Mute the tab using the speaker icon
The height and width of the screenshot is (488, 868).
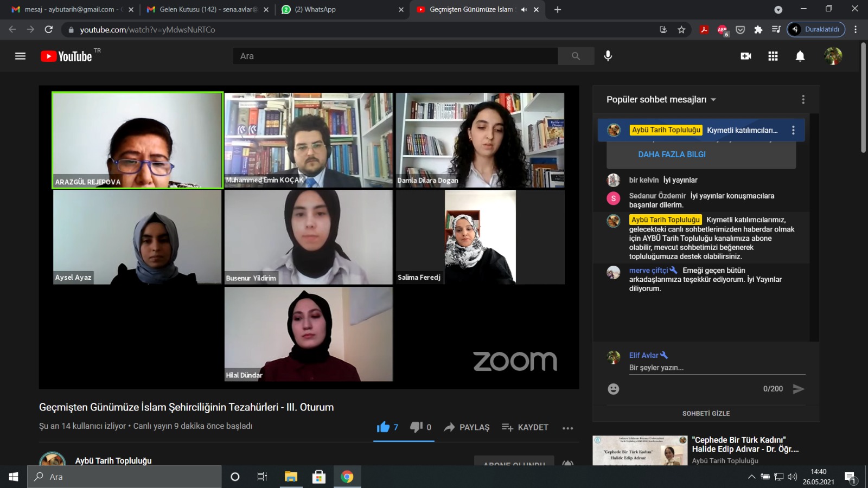[524, 10]
